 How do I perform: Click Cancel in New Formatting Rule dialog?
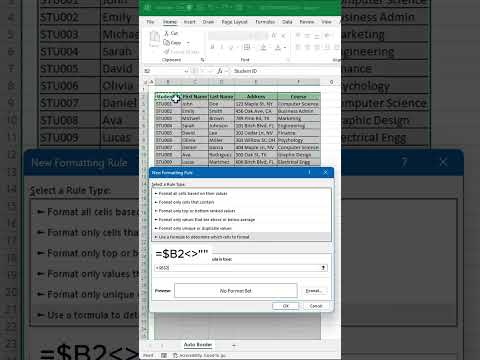(x=316, y=306)
